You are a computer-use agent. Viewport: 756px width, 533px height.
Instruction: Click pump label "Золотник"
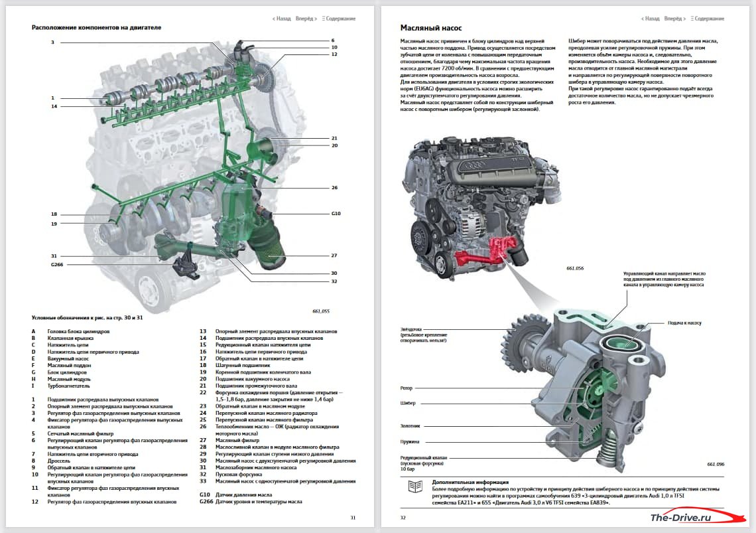pos(410,426)
